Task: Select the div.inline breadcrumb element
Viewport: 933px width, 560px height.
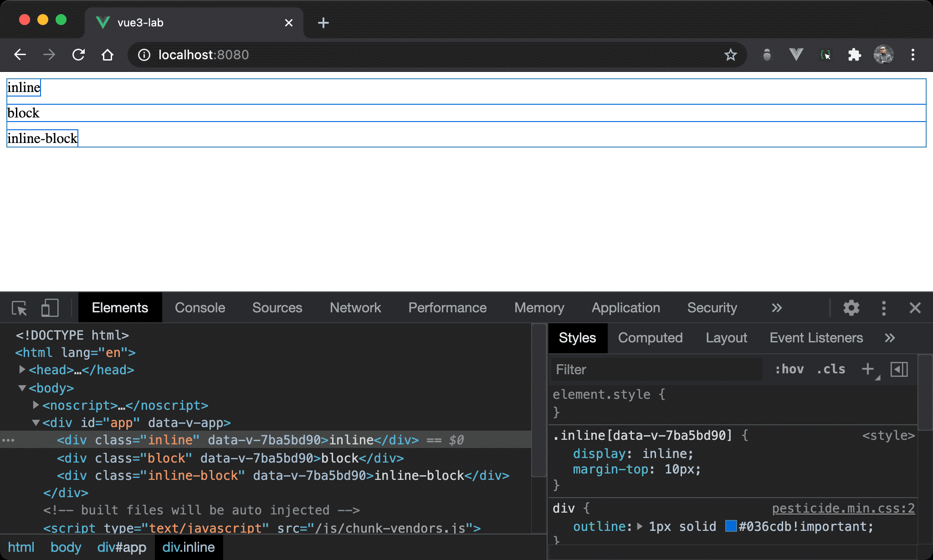Action: point(189,547)
